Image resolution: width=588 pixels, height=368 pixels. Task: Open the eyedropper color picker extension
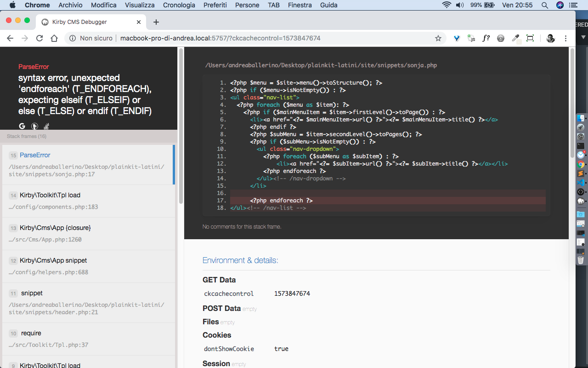click(x=515, y=38)
